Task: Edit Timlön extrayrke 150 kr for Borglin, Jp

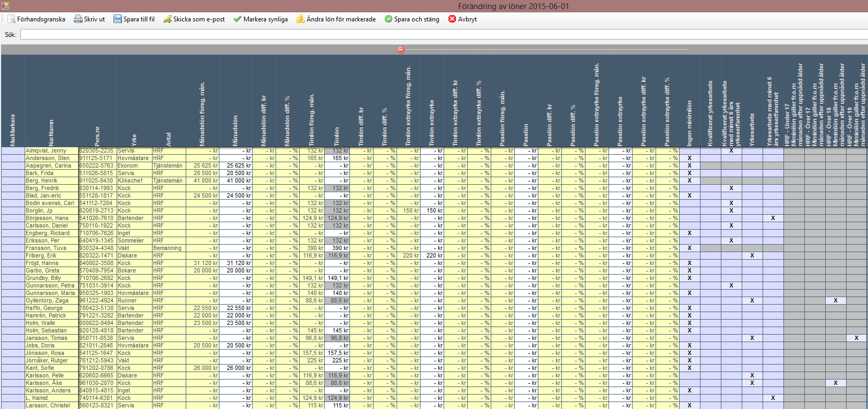Action: point(432,211)
